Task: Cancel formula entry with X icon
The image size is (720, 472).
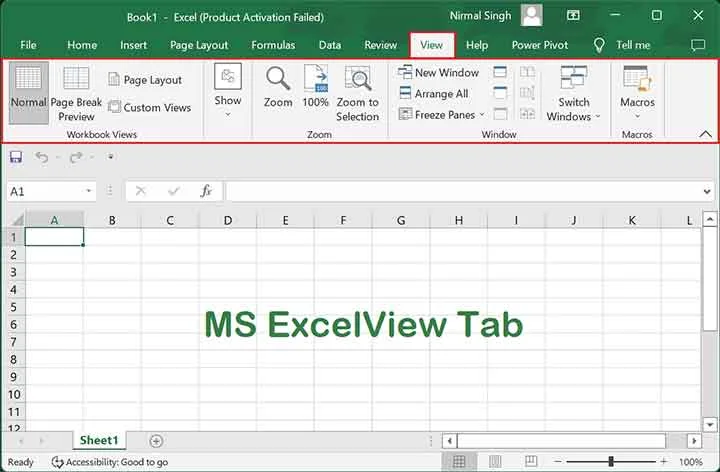Action: pyautogui.click(x=141, y=191)
